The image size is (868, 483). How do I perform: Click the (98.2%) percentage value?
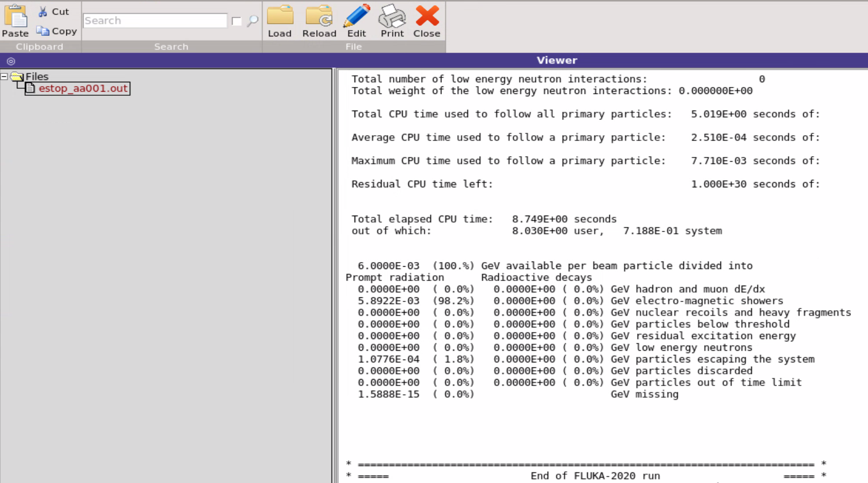click(x=453, y=301)
